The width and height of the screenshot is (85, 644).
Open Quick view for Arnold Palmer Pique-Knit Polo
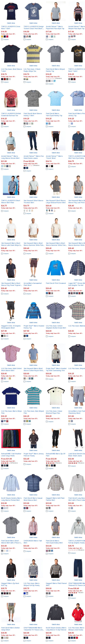(x=56, y=23)
